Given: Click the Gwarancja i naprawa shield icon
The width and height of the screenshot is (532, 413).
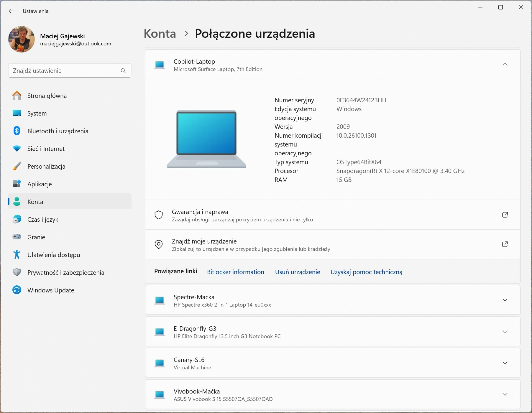Looking at the screenshot, I should point(159,215).
